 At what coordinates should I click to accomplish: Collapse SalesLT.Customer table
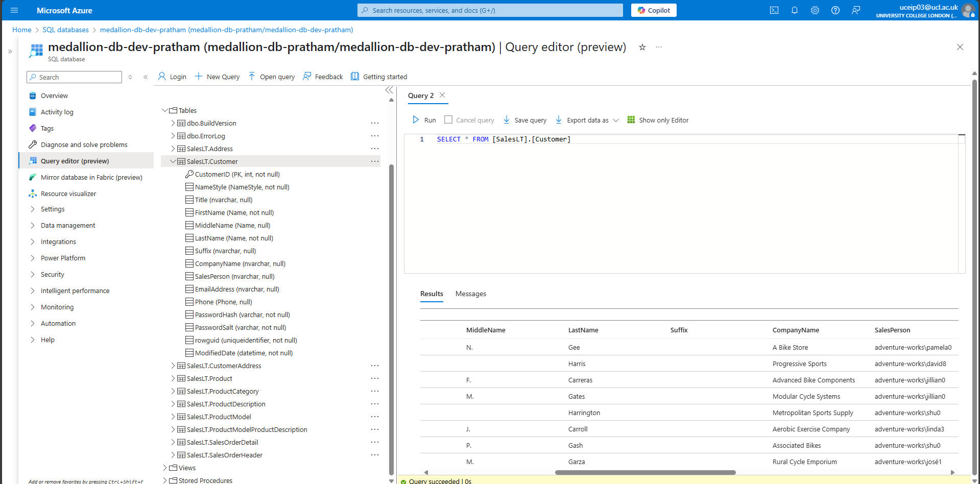[x=173, y=161]
